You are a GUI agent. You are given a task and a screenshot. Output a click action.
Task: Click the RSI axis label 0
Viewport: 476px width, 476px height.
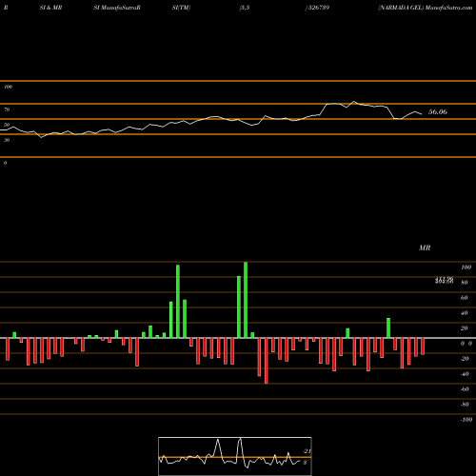pyautogui.click(x=6, y=163)
